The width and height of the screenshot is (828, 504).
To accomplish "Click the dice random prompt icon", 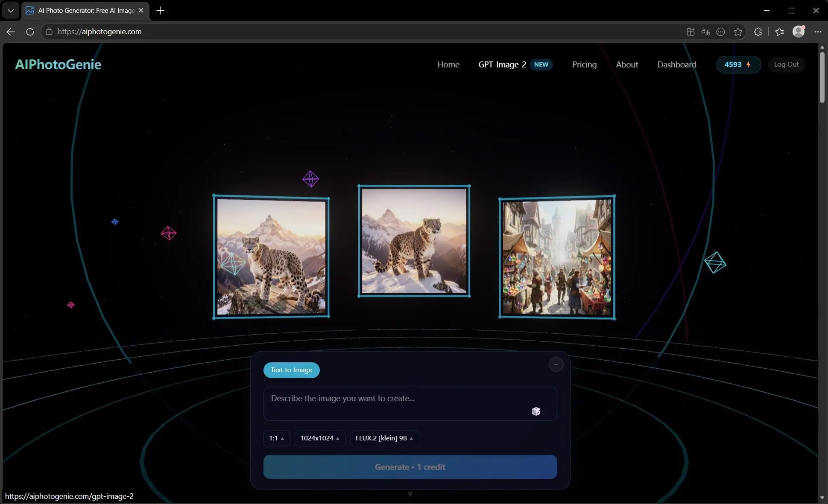I will pyautogui.click(x=536, y=411).
